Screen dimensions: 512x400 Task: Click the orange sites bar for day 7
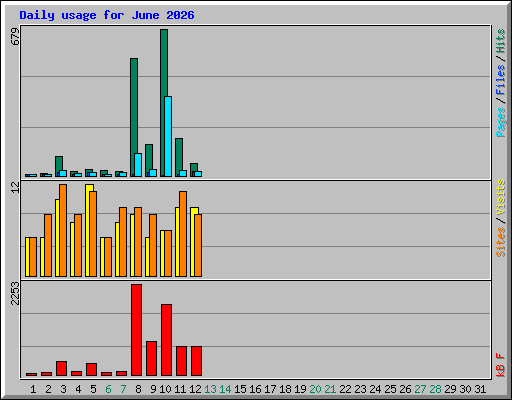[123, 242]
